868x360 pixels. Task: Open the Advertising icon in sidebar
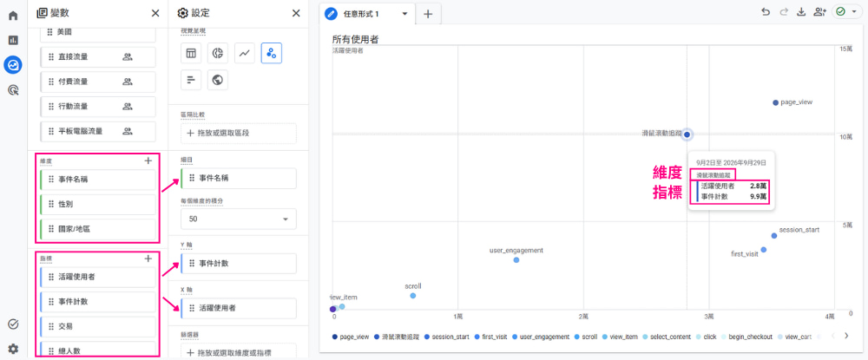pyautogui.click(x=13, y=90)
